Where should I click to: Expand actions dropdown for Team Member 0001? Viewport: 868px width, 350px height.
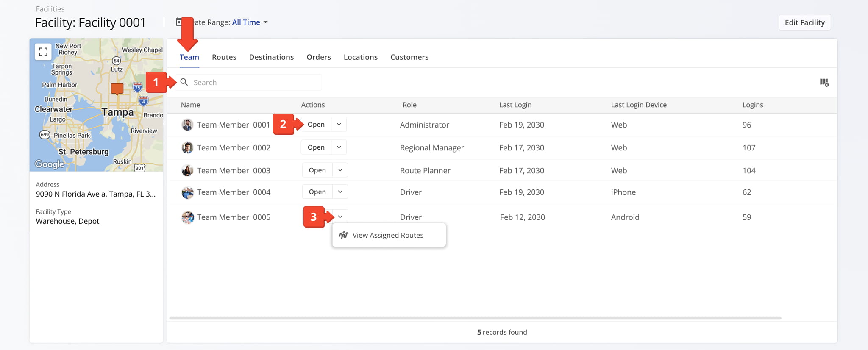point(339,125)
